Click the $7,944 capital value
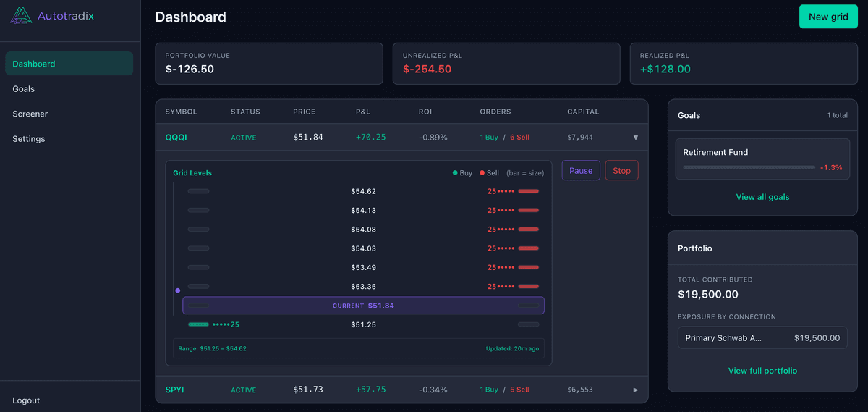This screenshot has width=868, height=412. (x=580, y=138)
